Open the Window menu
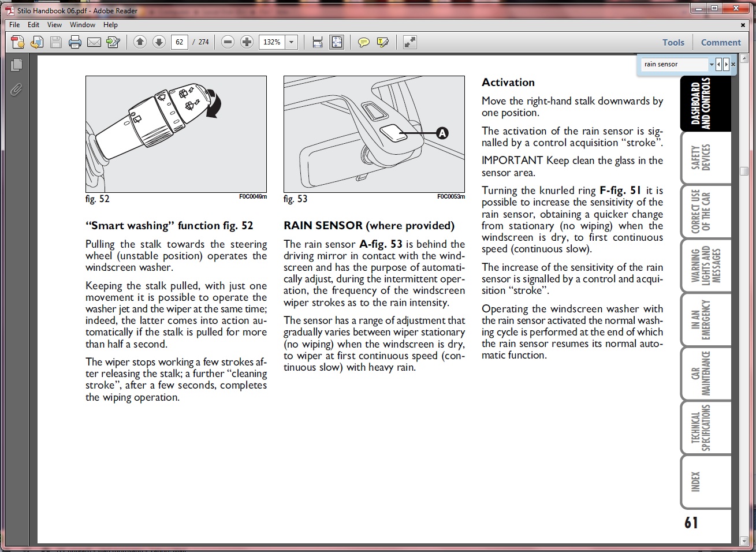 [83, 25]
